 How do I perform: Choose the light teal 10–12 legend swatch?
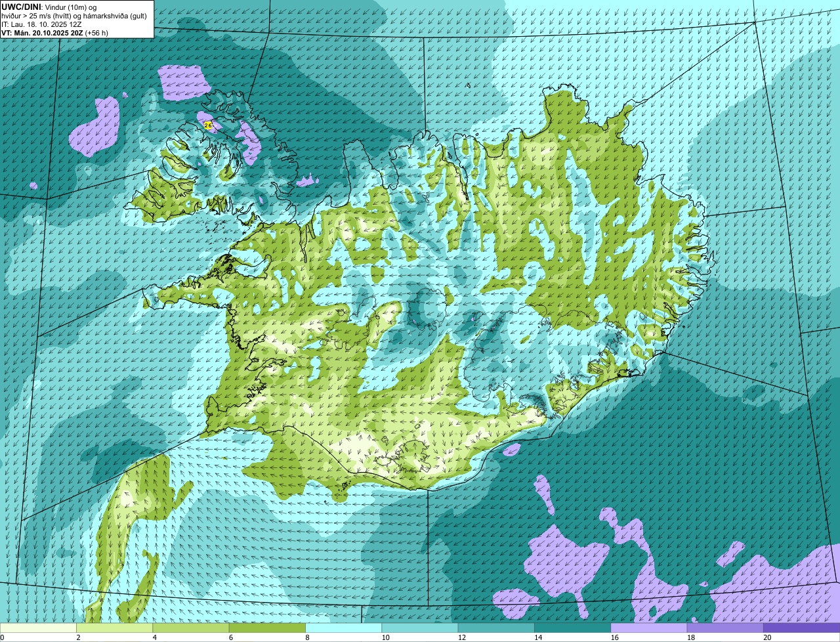(x=420, y=628)
